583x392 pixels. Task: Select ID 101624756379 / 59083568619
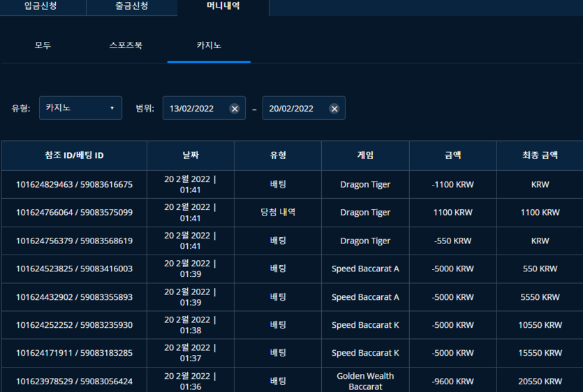75,241
